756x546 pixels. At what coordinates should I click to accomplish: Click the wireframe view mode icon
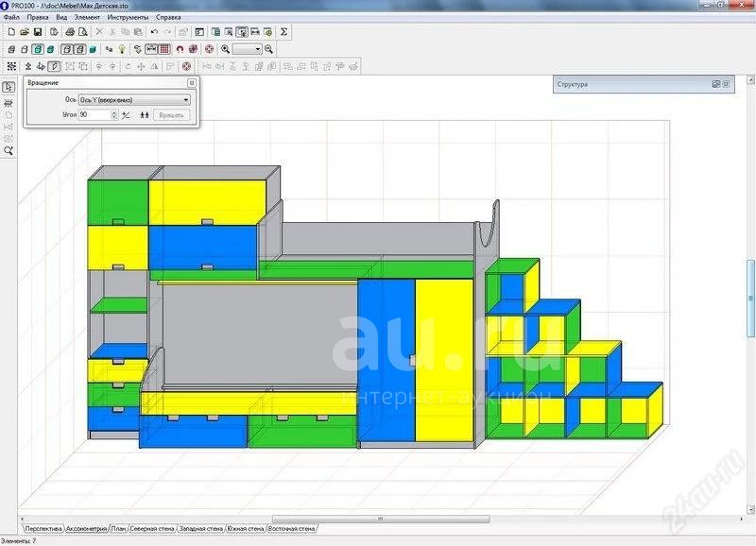click(11, 49)
